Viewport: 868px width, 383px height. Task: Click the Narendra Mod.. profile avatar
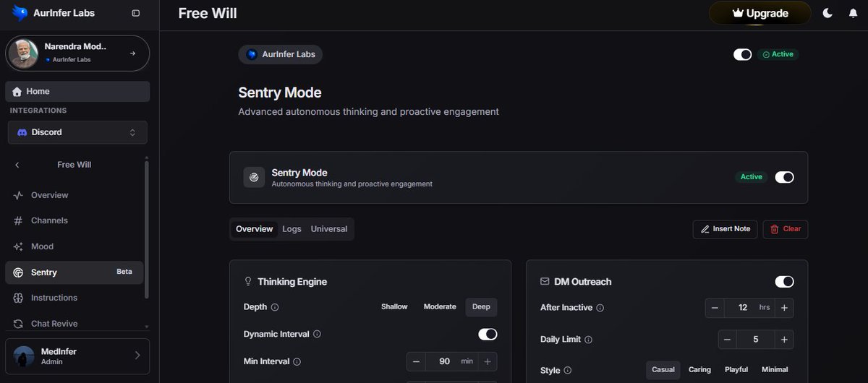pos(24,53)
